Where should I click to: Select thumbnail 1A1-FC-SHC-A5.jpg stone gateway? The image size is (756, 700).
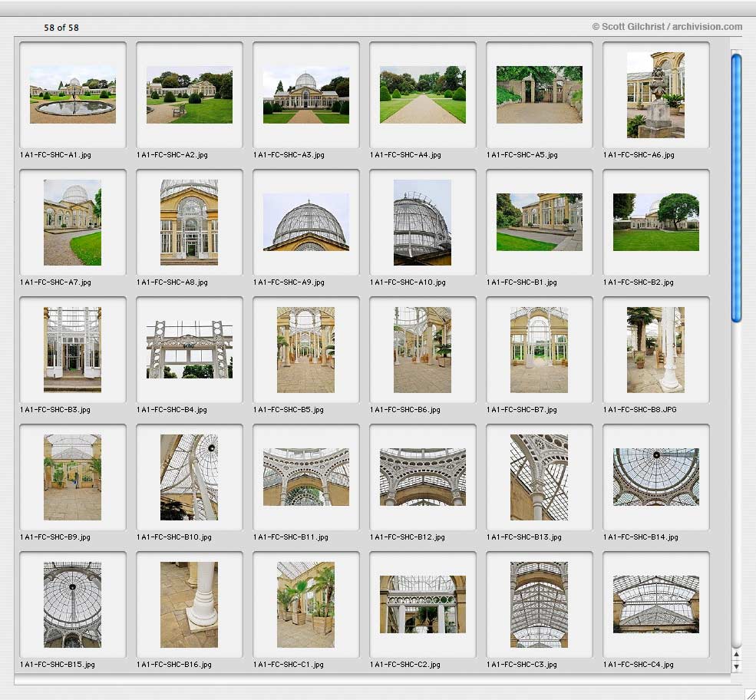pyautogui.click(x=540, y=94)
